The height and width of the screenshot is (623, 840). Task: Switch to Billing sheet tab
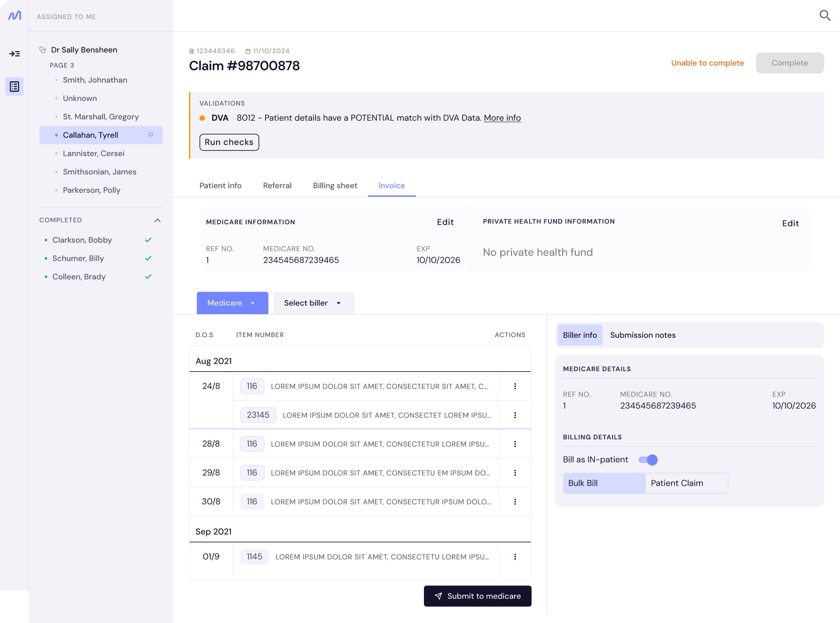coord(335,186)
